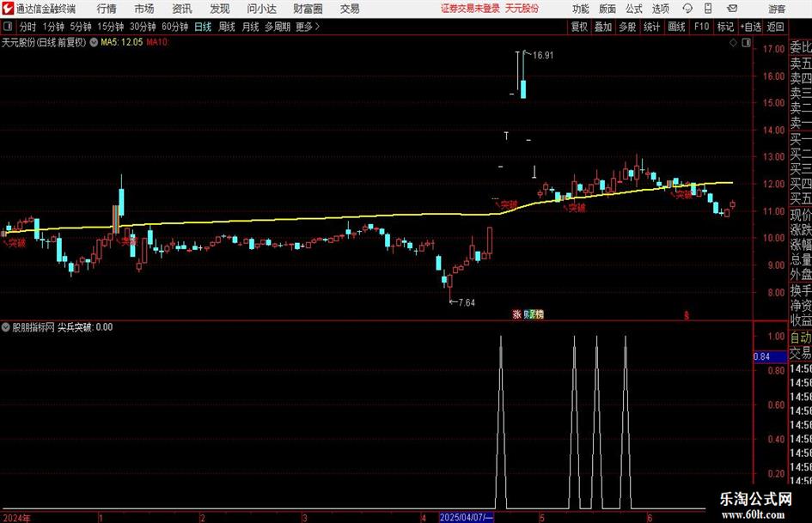Click the 7.64 low price label

[x=467, y=302]
